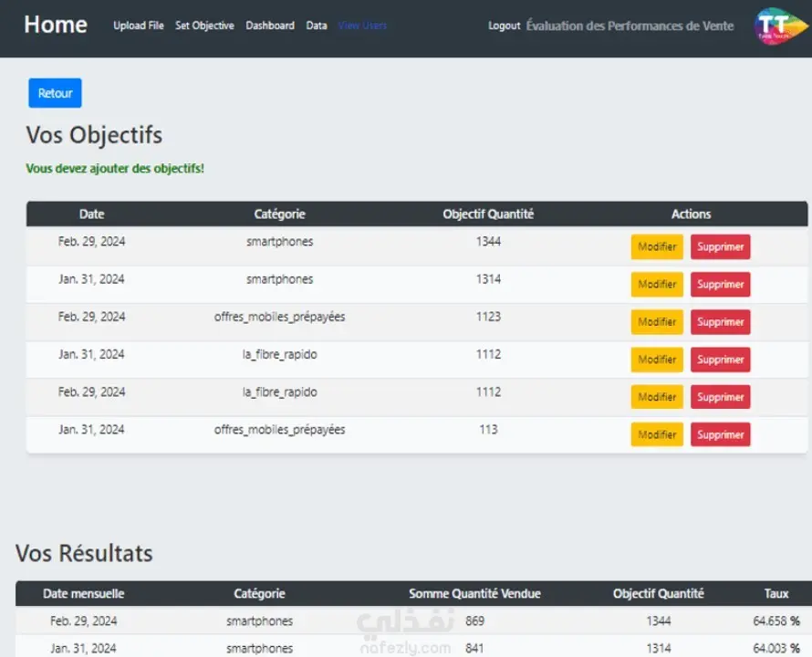This screenshot has width=812, height=657.
Task: Modify the Jan. 31 smartphones objective
Action: point(657,285)
